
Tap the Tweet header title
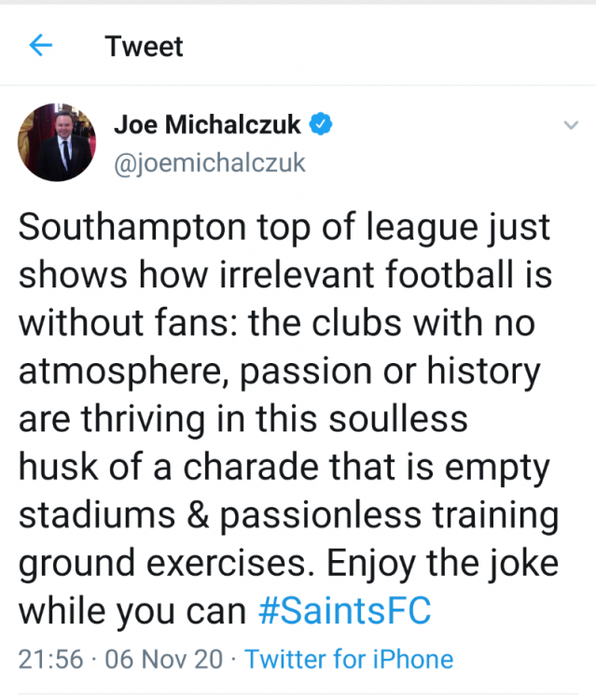coord(144,46)
